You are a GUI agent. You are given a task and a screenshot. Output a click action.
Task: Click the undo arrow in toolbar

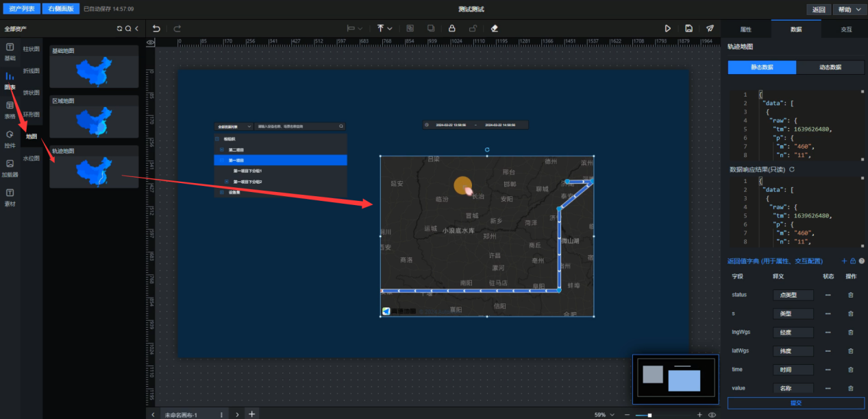[x=156, y=29]
